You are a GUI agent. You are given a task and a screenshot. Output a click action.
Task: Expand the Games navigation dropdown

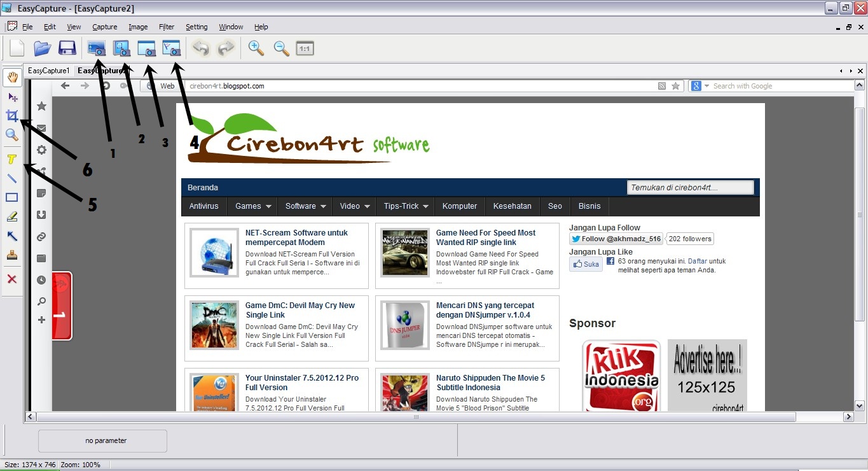(252, 206)
